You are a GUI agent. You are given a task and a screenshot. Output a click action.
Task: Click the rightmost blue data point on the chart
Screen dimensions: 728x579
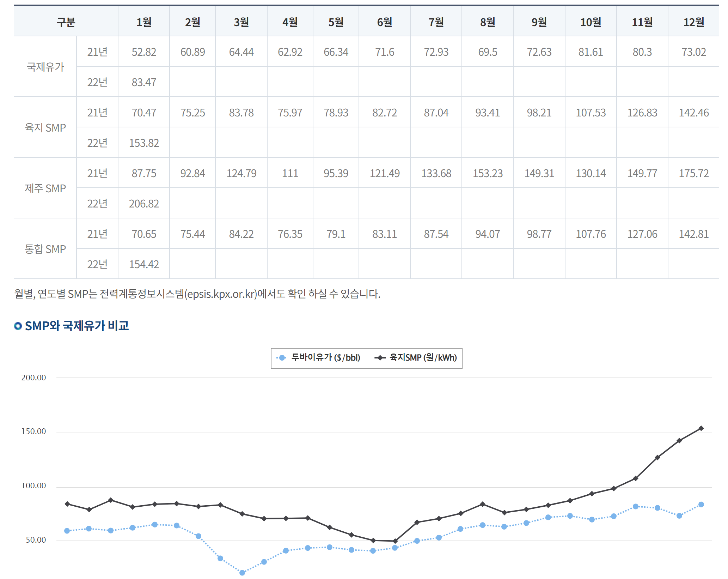point(701,505)
